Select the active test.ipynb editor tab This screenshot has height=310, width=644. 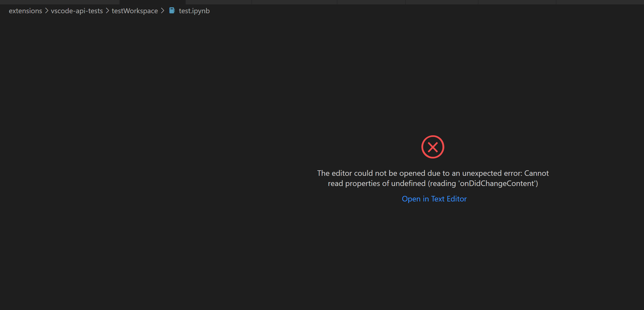tap(152, 2)
